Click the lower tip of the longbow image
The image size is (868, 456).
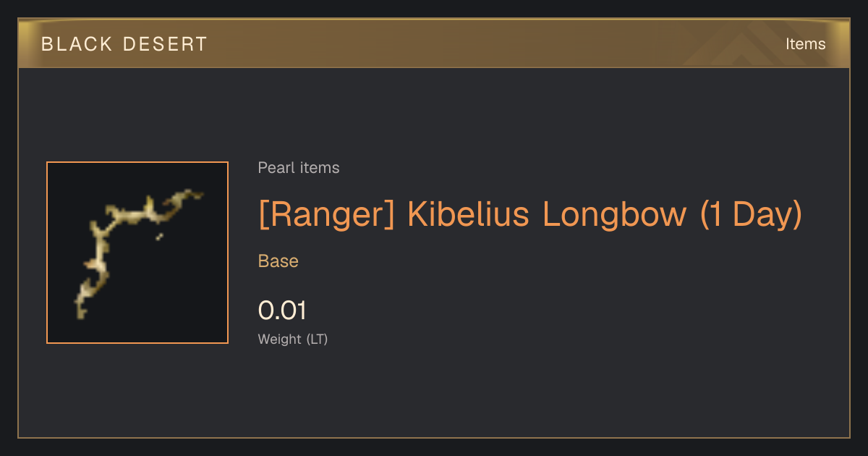(80, 310)
